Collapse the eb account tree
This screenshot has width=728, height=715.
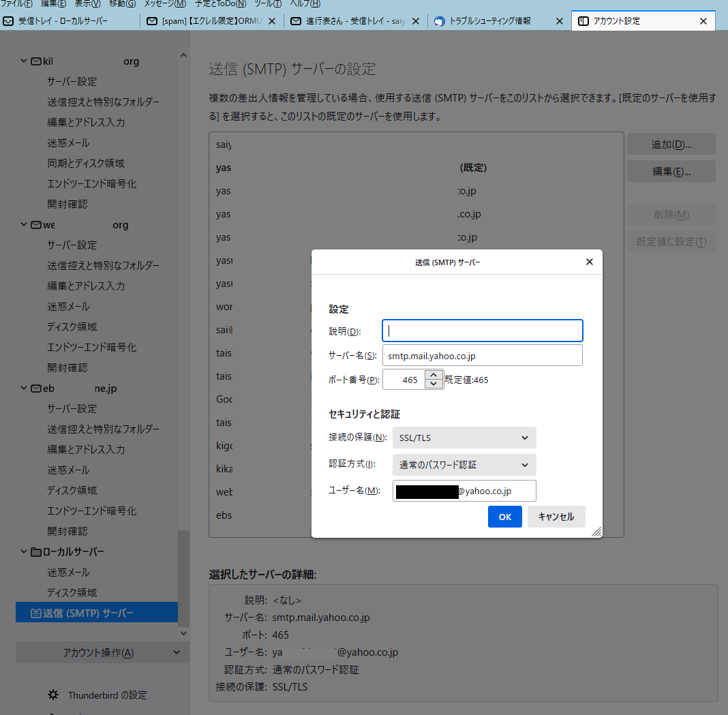[24, 388]
